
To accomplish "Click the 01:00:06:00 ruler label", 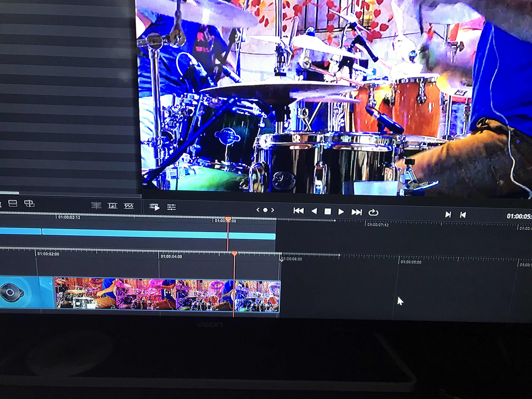I will click(291, 259).
